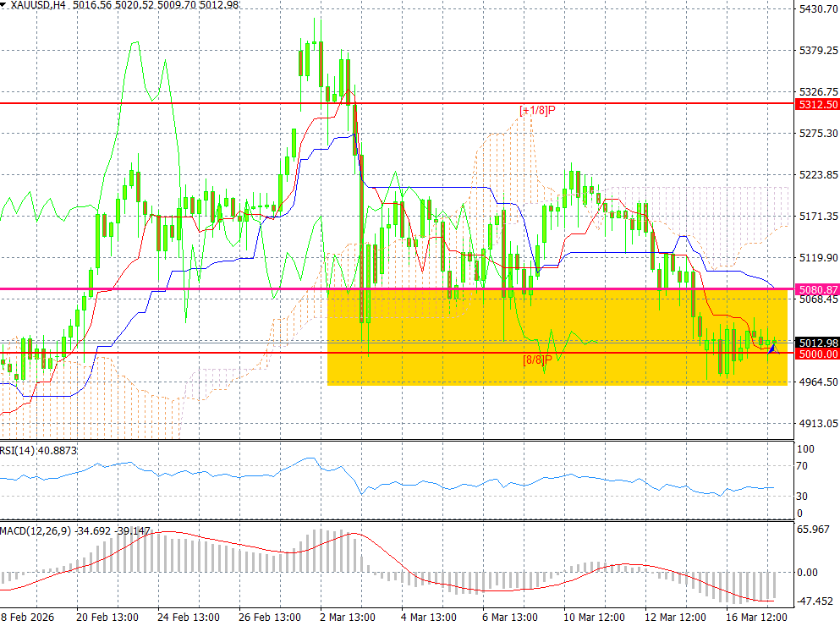Image resolution: width=840 pixels, height=626 pixels.
Task: Click the 0.00 value on the MACD scale
Action: pyautogui.click(x=807, y=573)
